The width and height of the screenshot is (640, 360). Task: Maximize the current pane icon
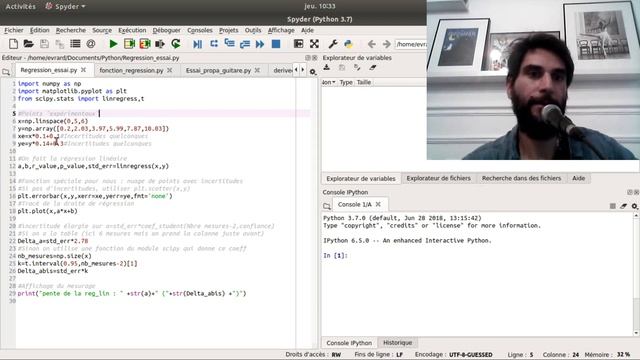tap(298, 44)
